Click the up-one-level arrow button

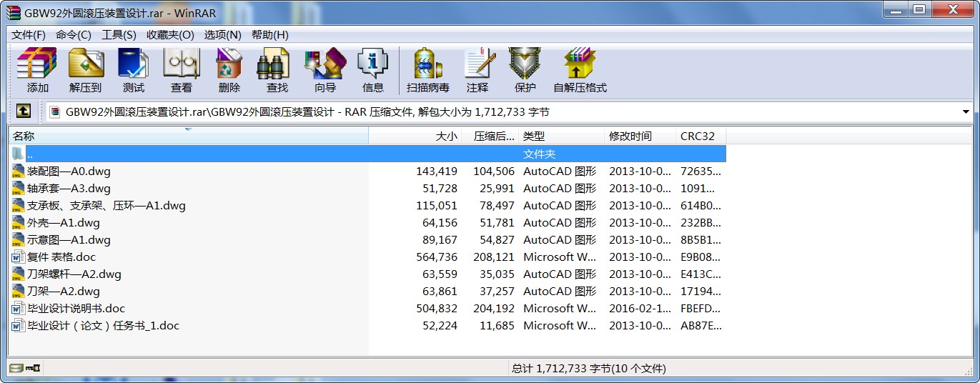click(24, 111)
